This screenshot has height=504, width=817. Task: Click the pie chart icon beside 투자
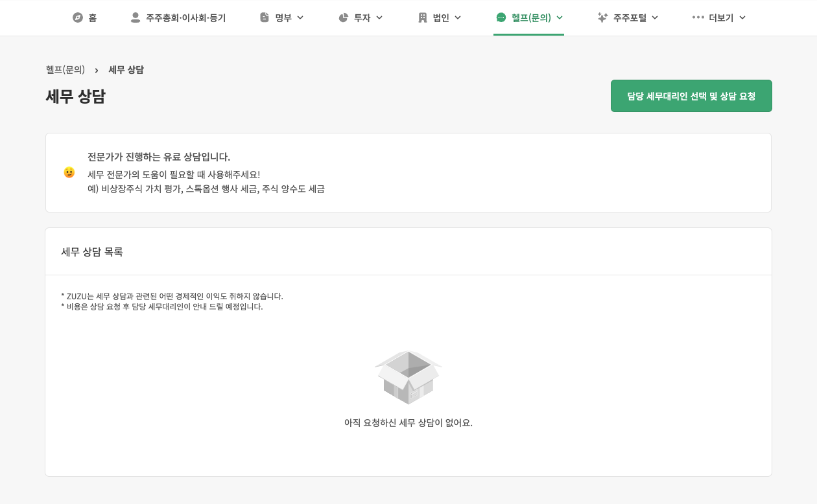pos(343,17)
